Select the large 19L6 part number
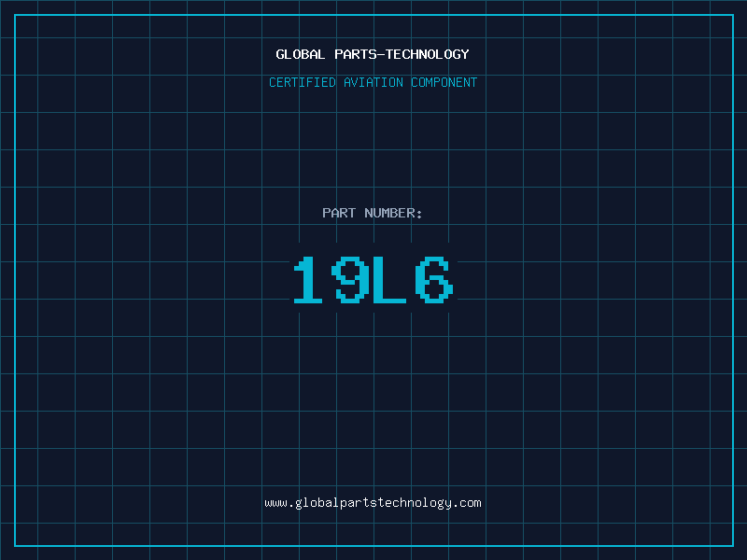Viewport: 747px width, 560px height. click(373, 281)
